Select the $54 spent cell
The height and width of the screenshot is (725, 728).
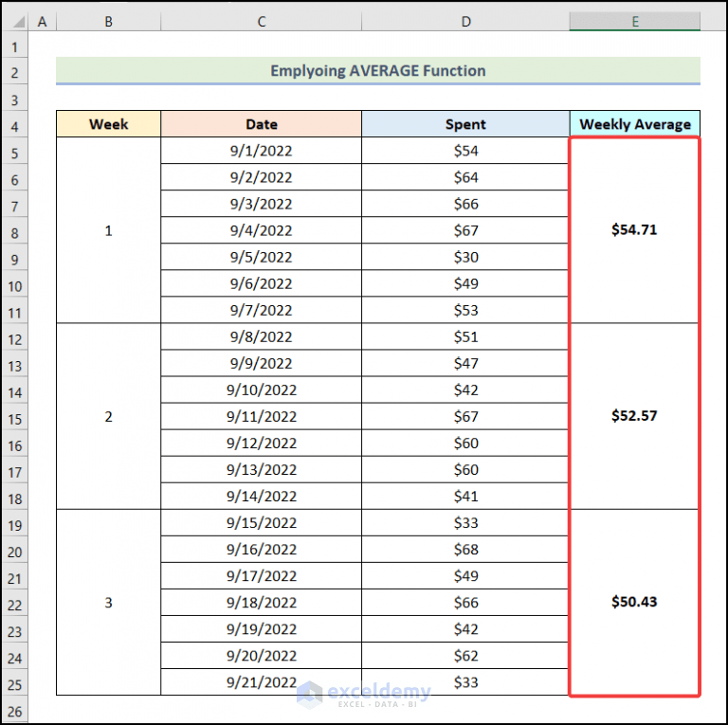(x=465, y=151)
